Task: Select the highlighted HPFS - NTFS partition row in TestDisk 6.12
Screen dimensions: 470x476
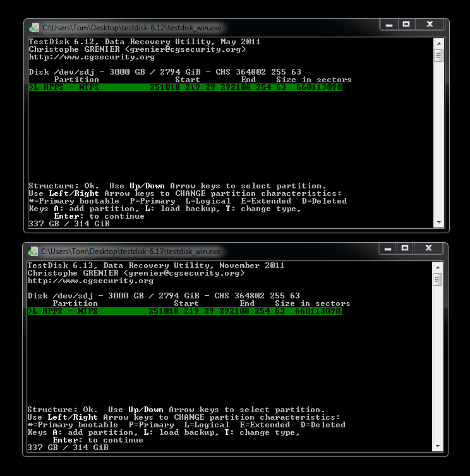Action: (185, 87)
